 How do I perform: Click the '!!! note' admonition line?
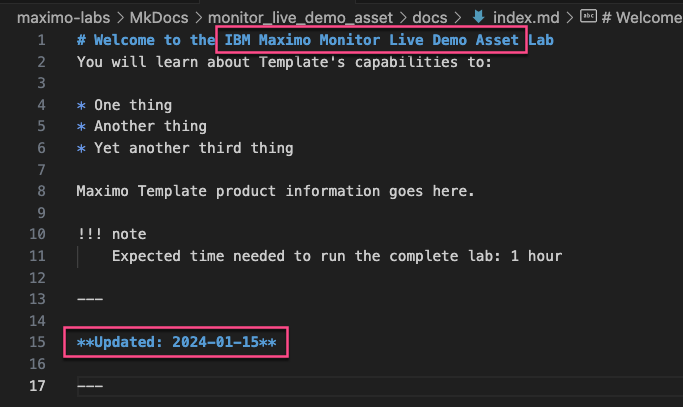112,234
